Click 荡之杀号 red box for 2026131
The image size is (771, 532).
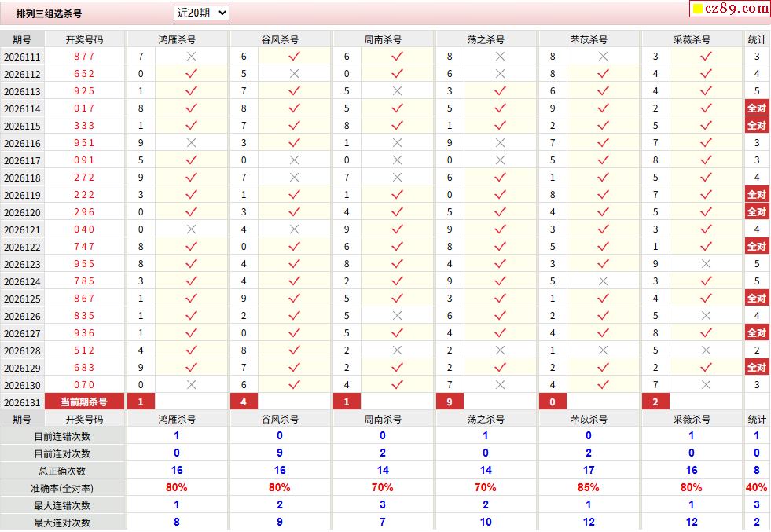pos(450,402)
